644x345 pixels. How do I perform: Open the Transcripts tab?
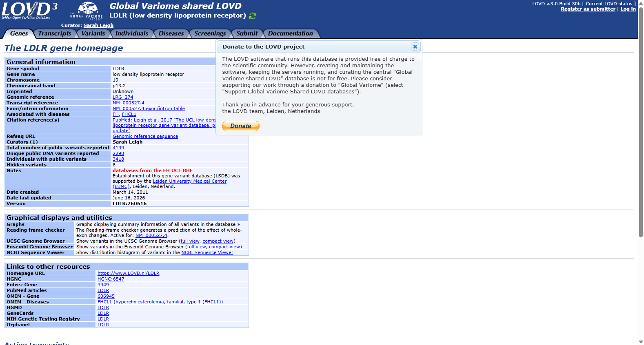click(x=55, y=33)
